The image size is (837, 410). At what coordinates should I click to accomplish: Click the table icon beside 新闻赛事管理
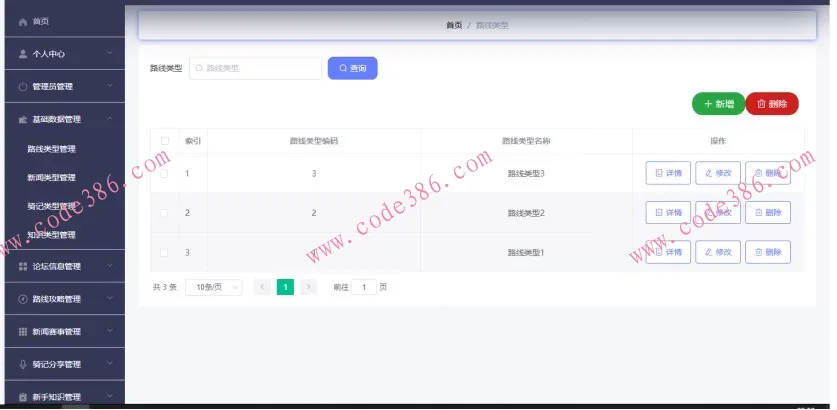[22, 332]
